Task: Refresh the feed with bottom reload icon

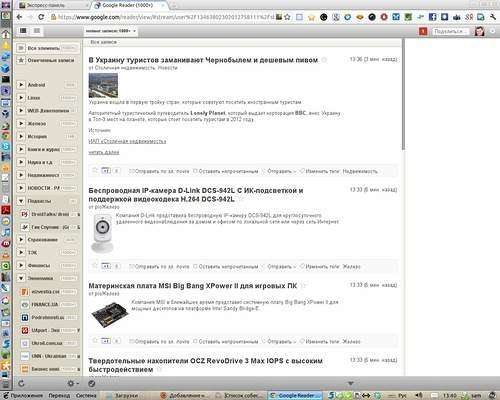Action: tap(21, 384)
